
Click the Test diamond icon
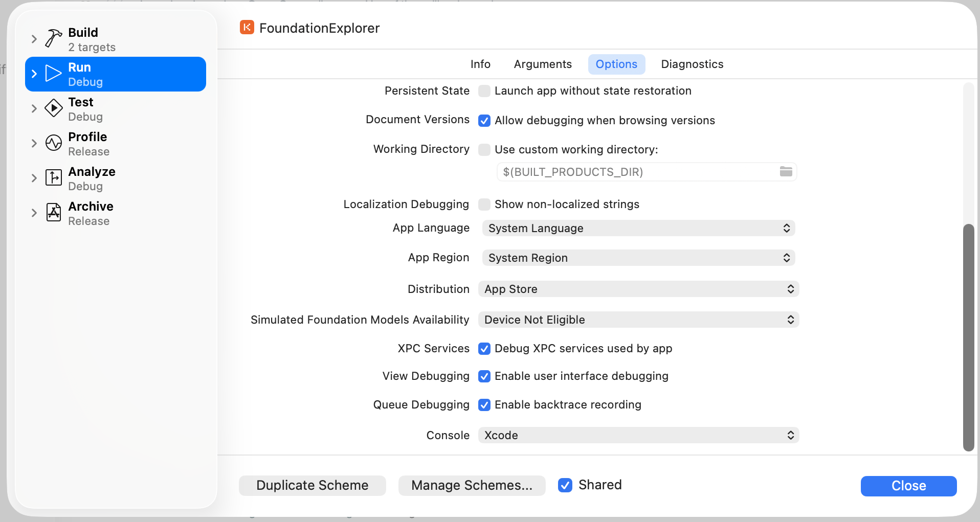pos(54,108)
